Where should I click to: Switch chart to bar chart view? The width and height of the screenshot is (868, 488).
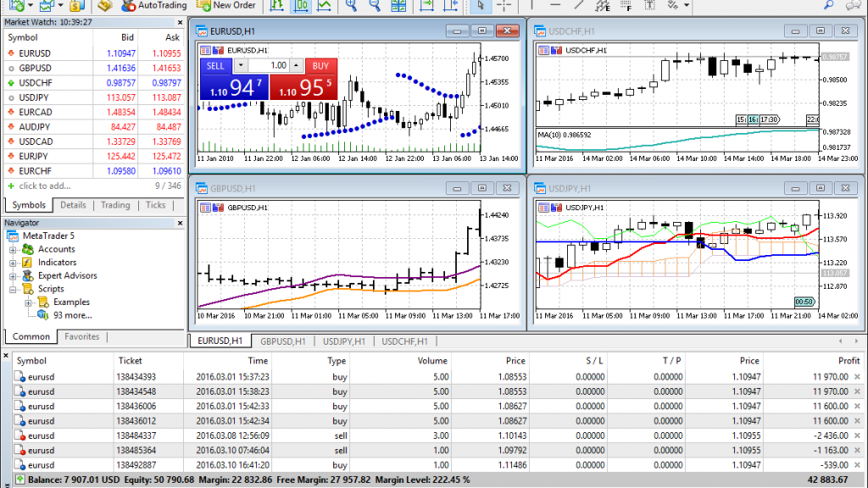pos(276,5)
